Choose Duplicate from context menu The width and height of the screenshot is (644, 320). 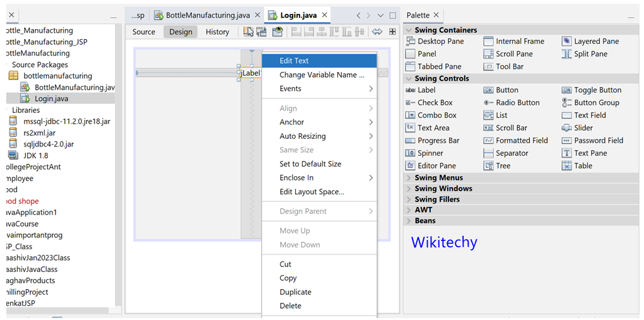point(320,292)
